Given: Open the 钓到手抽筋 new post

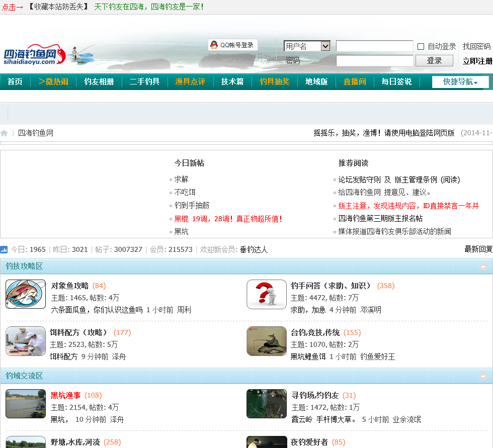Looking at the screenshot, I should click(192, 206).
